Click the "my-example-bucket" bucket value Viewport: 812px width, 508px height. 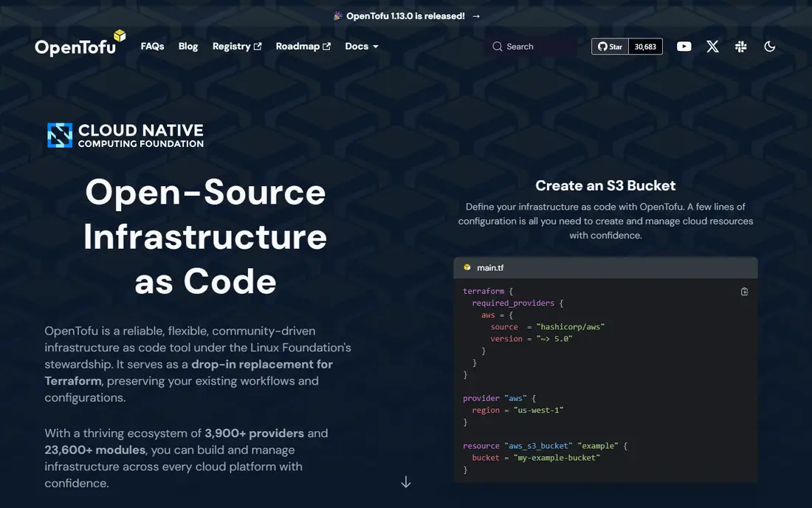[557, 458]
